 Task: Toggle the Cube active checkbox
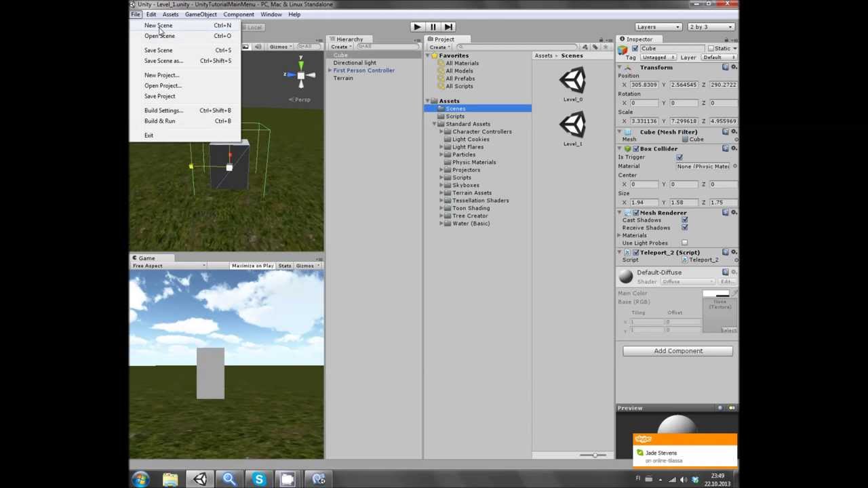635,49
